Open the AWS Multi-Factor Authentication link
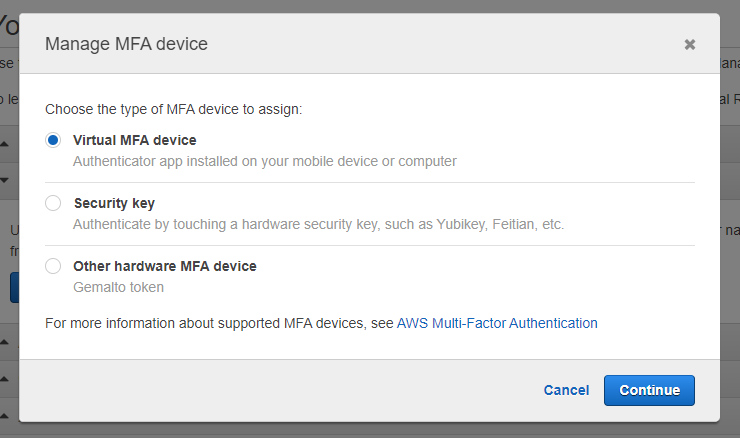Image resolution: width=740 pixels, height=438 pixels. click(x=497, y=323)
